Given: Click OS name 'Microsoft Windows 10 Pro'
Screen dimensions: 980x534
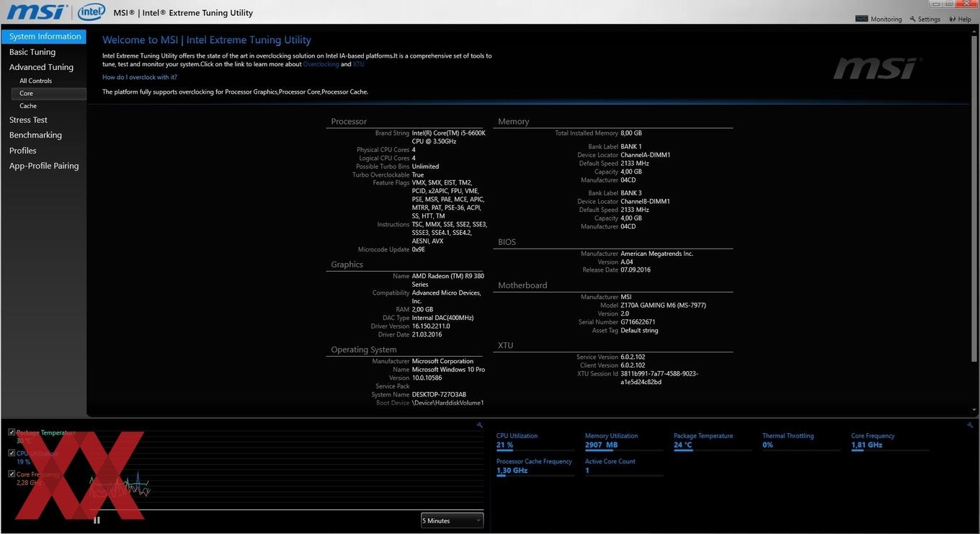Looking at the screenshot, I should (448, 370).
